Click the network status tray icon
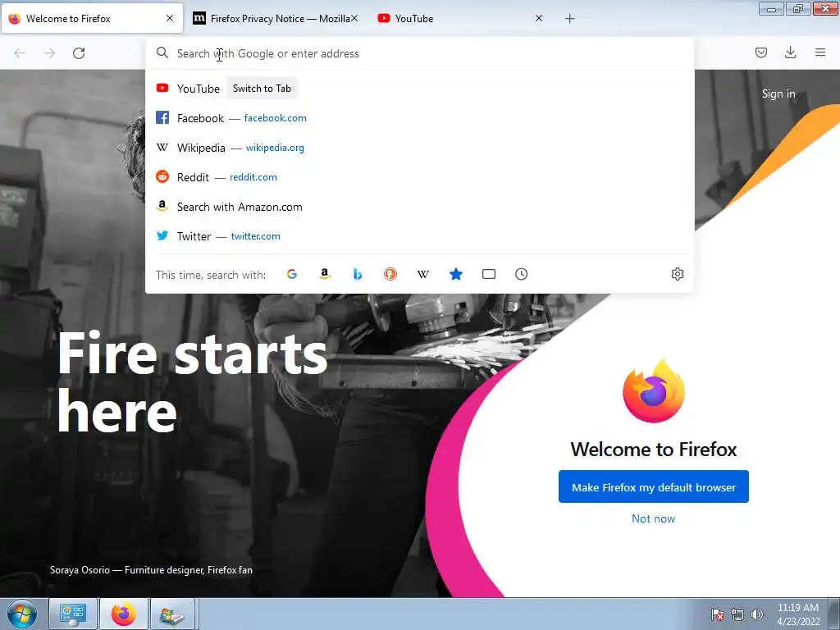Screen dimensions: 840x630 point(737,615)
